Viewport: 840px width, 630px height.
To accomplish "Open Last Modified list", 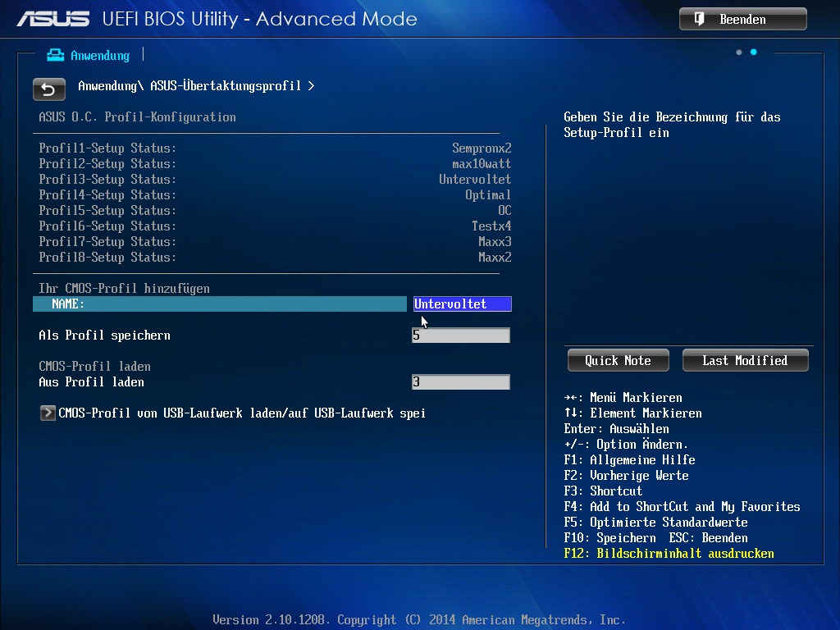I will click(x=745, y=361).
